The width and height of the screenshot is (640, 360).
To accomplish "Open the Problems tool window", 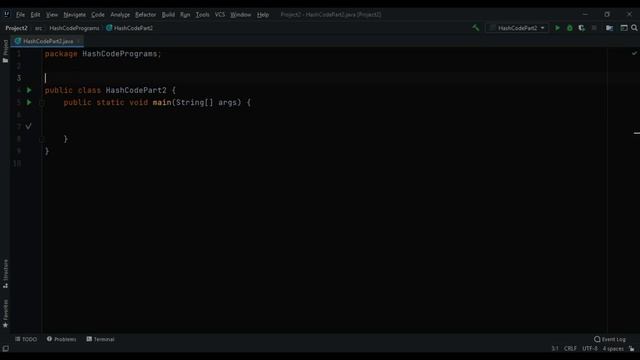I will [61, 339].
